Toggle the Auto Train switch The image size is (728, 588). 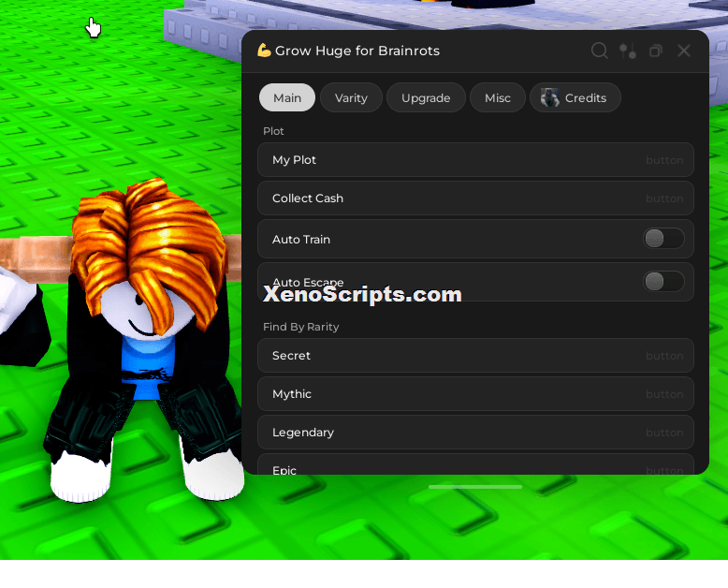[x=663, y=239]
